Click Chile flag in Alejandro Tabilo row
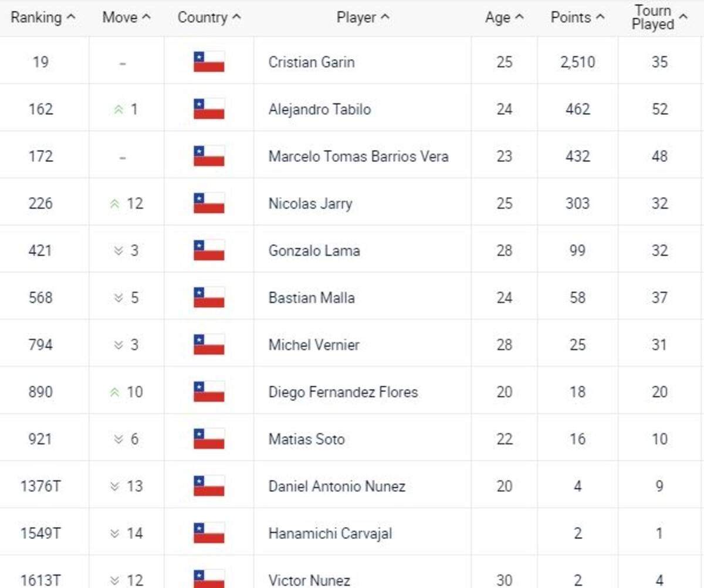This screenshot has width=704, height=588. pyautogui.click(x=209, y=109)
